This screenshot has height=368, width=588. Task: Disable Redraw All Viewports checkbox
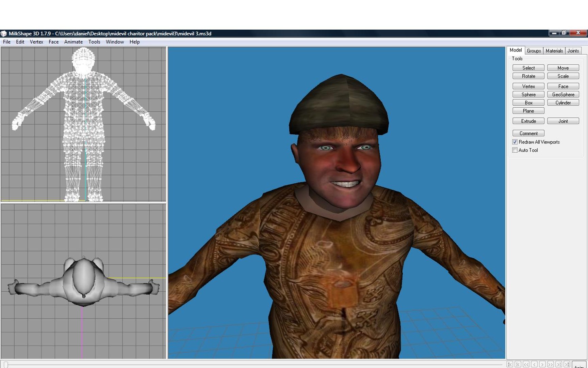pos(515,142)
